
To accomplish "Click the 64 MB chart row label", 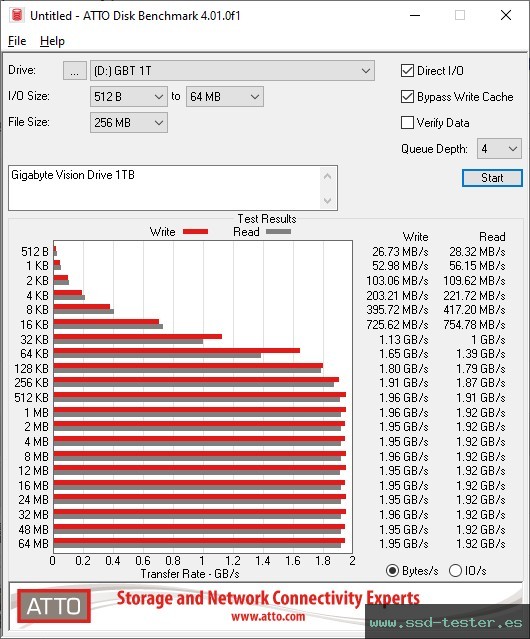I will pyautogui.click(x=33, y=544).
